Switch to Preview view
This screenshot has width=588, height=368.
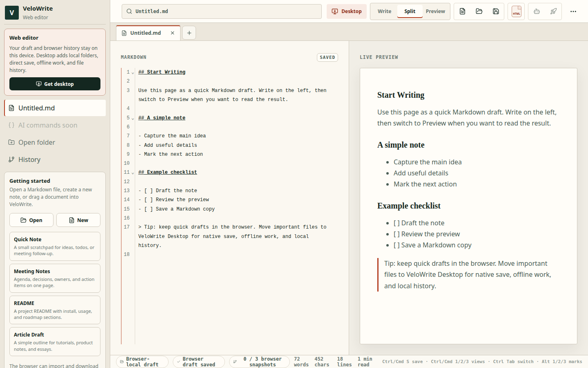click(x=435, y=11)
